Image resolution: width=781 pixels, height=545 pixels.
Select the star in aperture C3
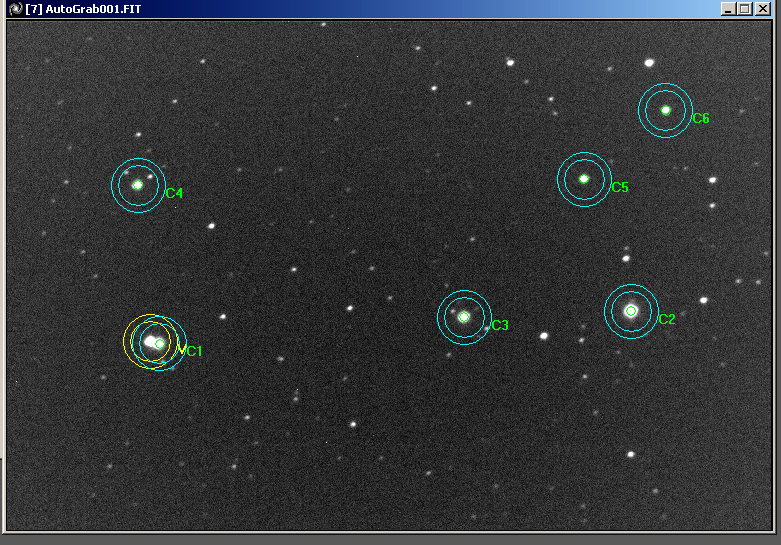[x=464, y=317]
